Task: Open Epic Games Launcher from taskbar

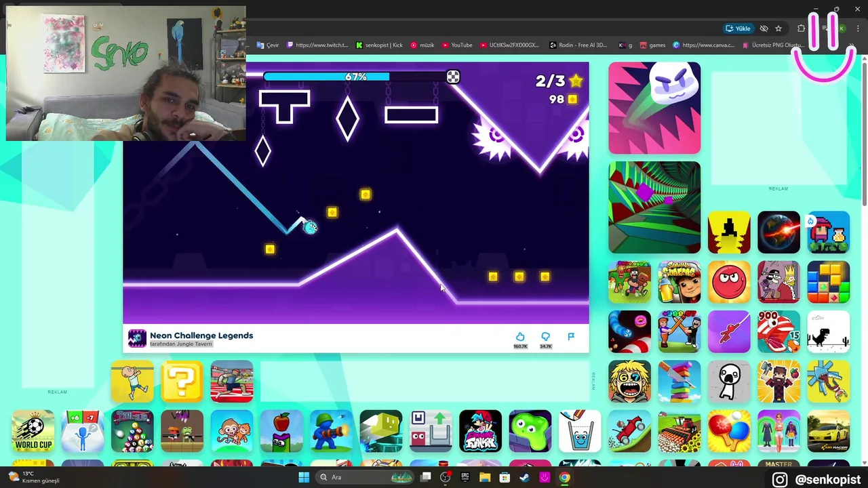Action: [465, 477]
